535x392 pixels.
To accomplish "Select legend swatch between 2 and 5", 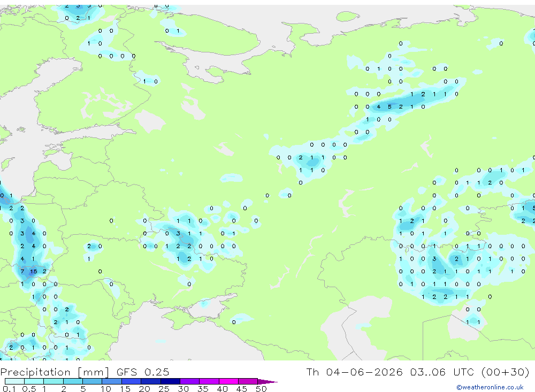I will pos(73,381).
